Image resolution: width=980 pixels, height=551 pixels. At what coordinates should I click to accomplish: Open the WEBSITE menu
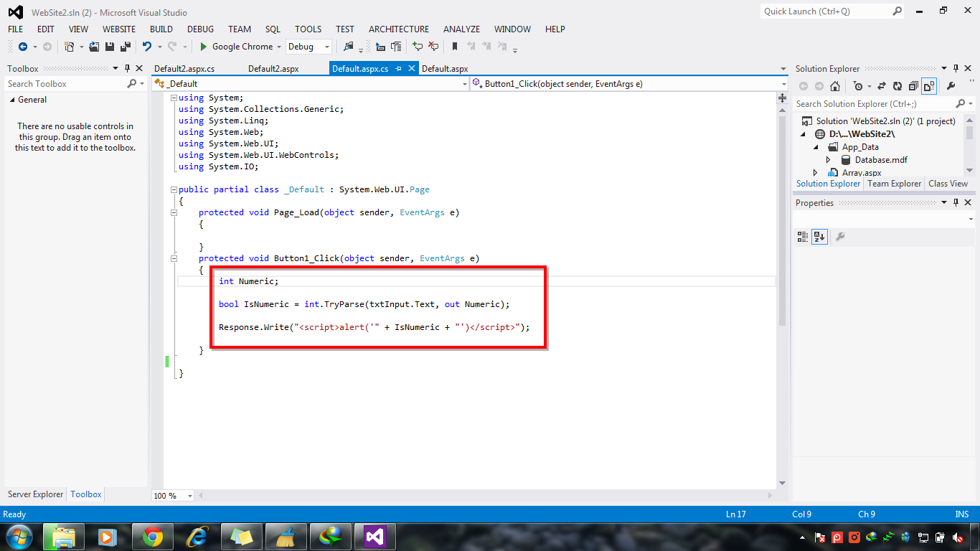coord(118,29)
